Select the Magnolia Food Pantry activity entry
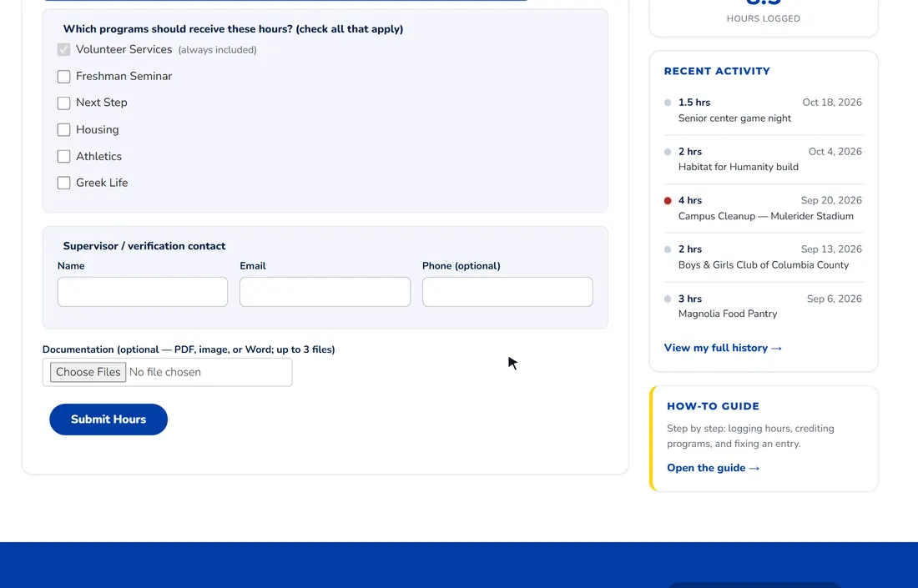 click(764, 306)
